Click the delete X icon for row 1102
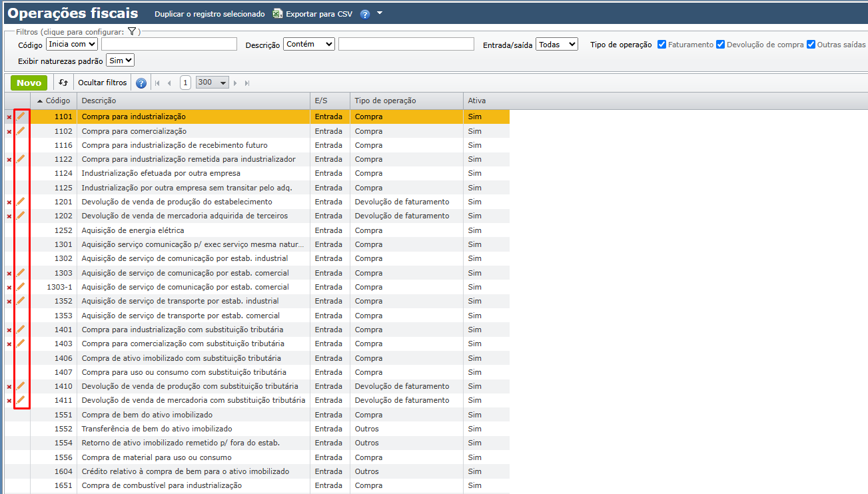This screenshot has height=494, width=868. [9, 132]
